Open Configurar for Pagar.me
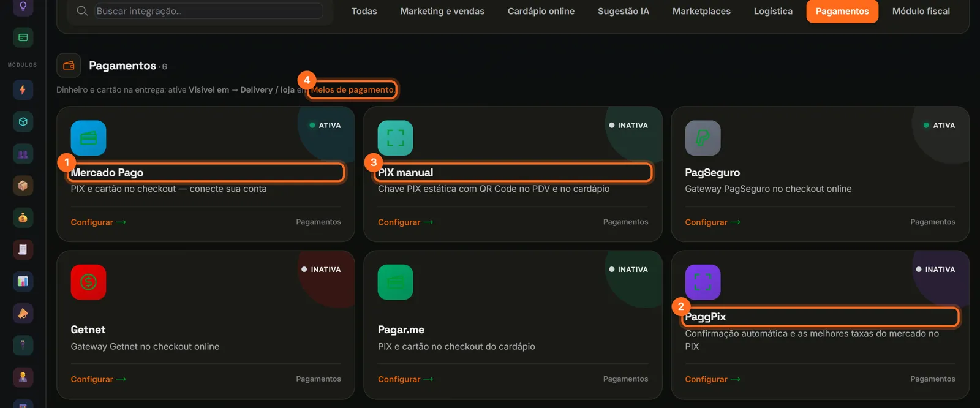This screenshot has height=408, width=980. pyautogui.click(x=405, y=379)
